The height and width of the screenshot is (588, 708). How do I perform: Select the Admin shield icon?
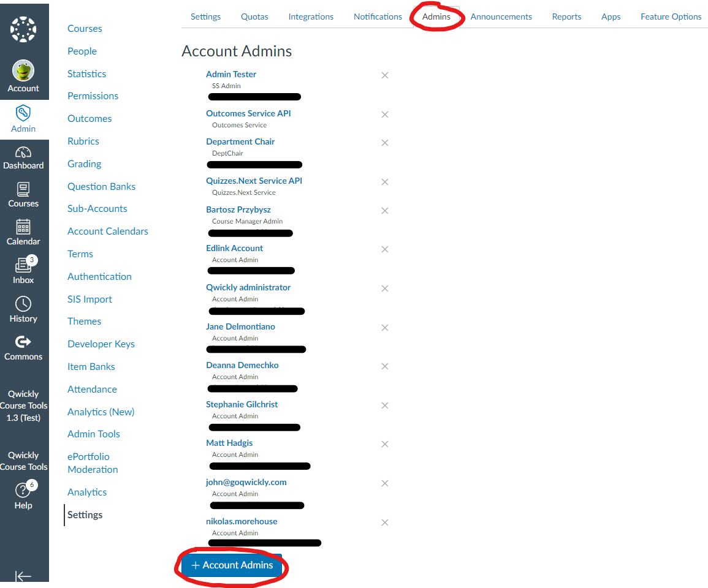pyautogui.click(x=23, y=113)
